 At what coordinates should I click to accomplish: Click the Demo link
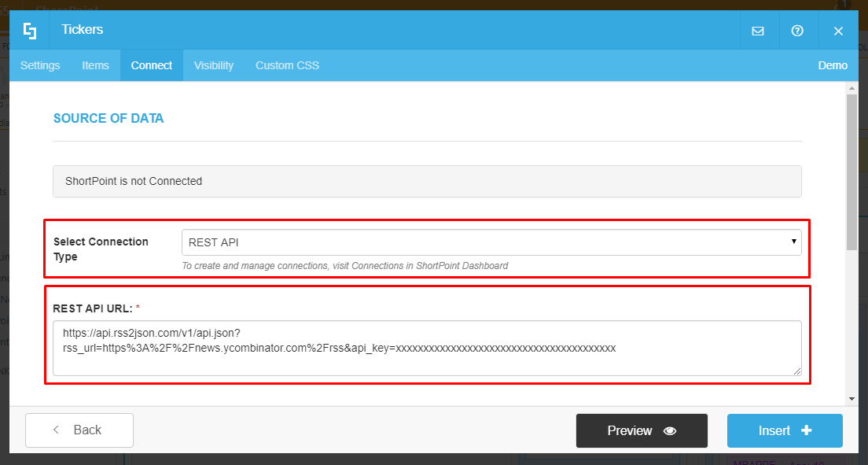point(833,65)
